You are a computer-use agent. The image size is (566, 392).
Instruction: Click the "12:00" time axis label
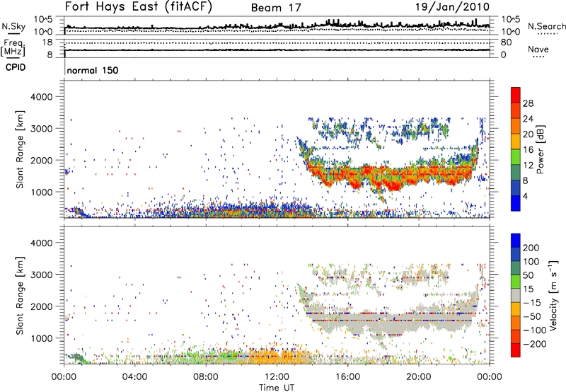(277, 377)
